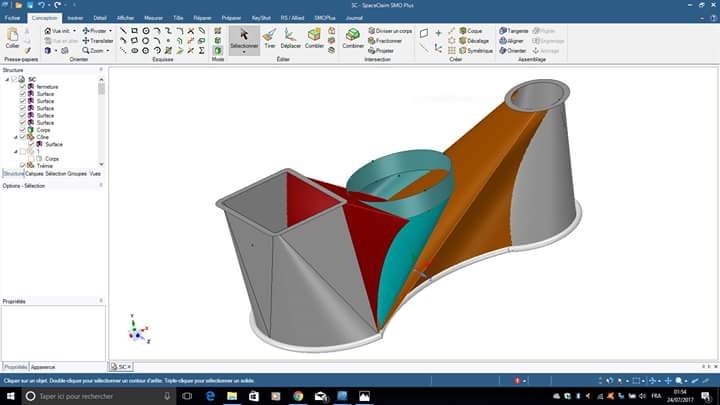Toggle the Trémie component checkbox

click(22, 165)
